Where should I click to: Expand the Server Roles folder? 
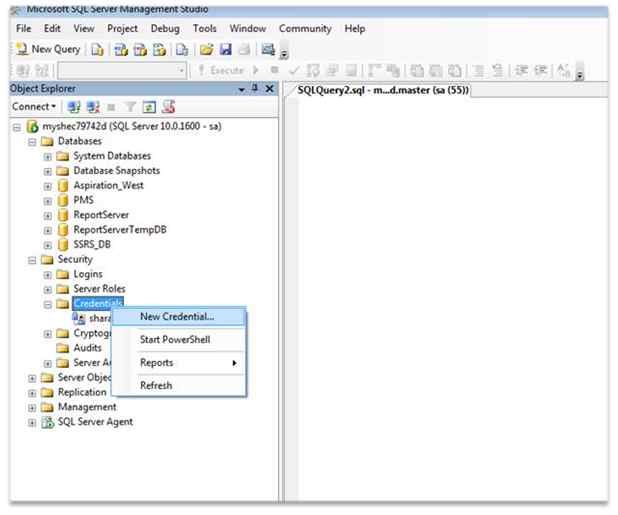[47, 290]
